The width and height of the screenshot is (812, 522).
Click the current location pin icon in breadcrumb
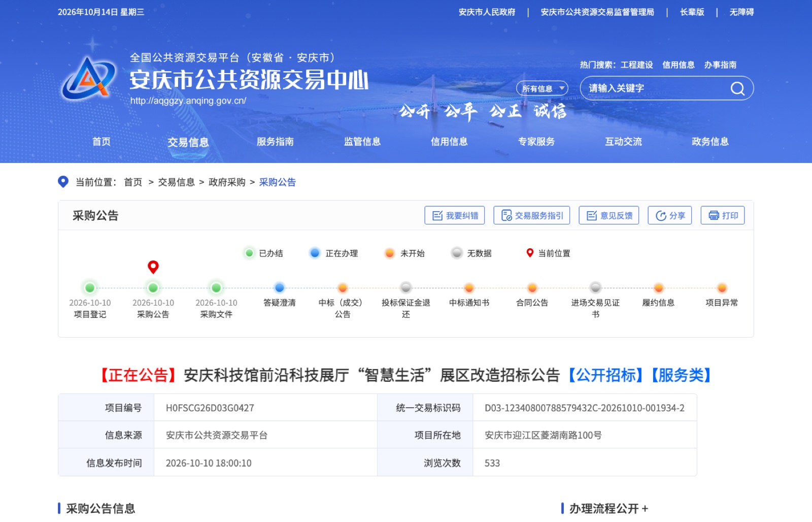click(63, 182)
